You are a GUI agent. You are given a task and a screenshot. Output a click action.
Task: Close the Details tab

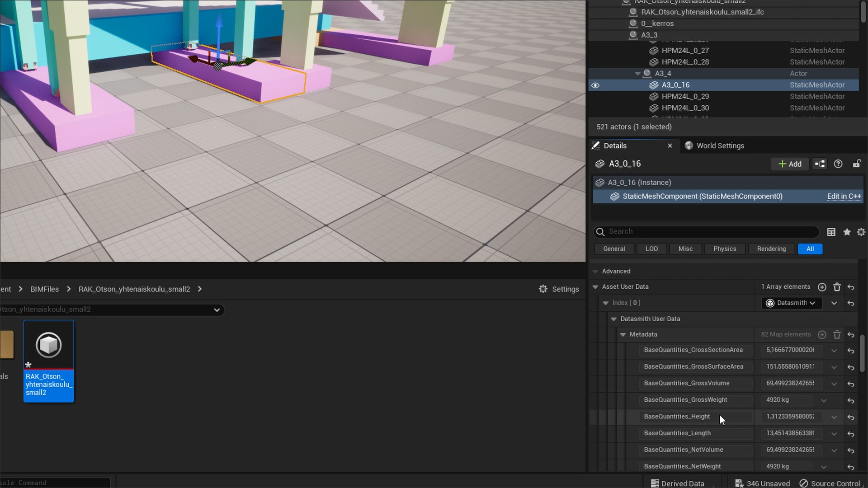(670, 146)
